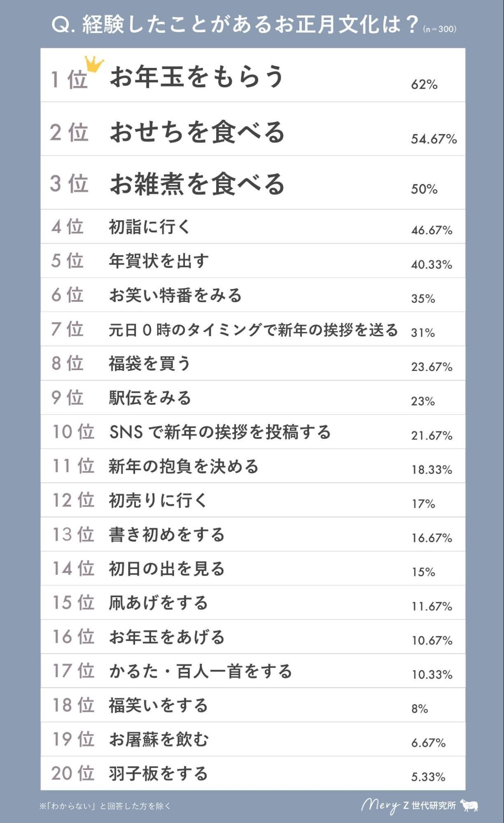Click the 5.33% value in last row

[428, 777]
